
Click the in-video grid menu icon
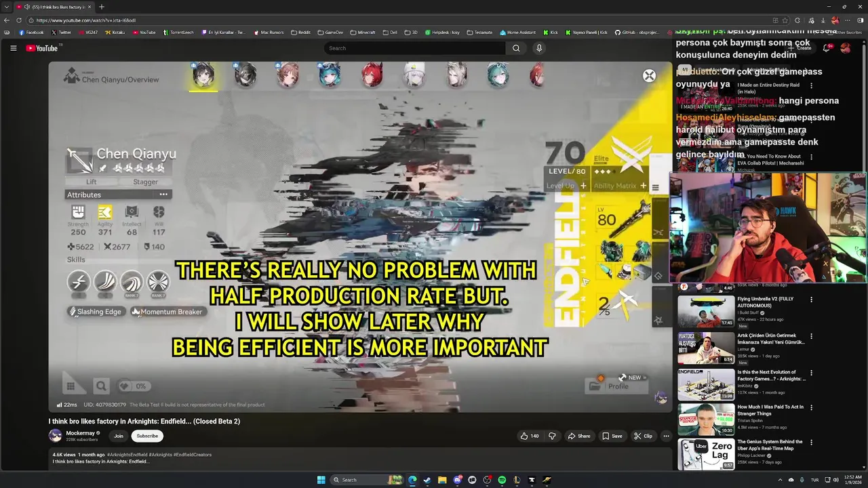click(71, 386)
